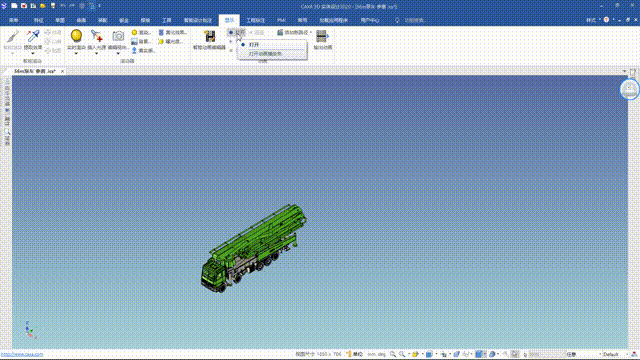Click the second entry in the open popup menu

265,53
